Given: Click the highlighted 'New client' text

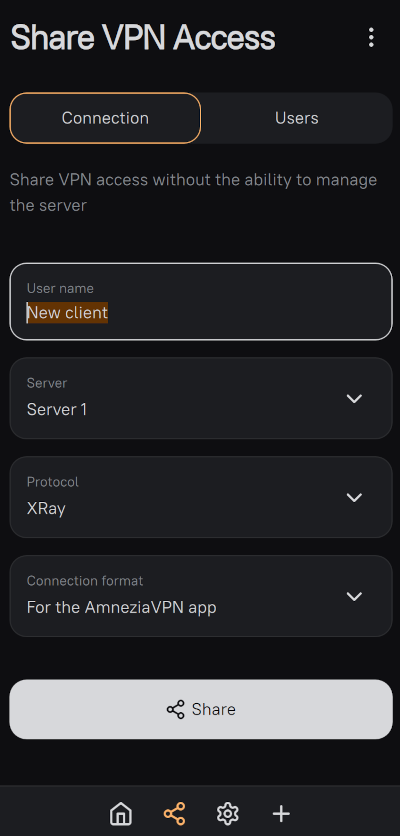Looking at the screenshot, I should click(67, 312).
